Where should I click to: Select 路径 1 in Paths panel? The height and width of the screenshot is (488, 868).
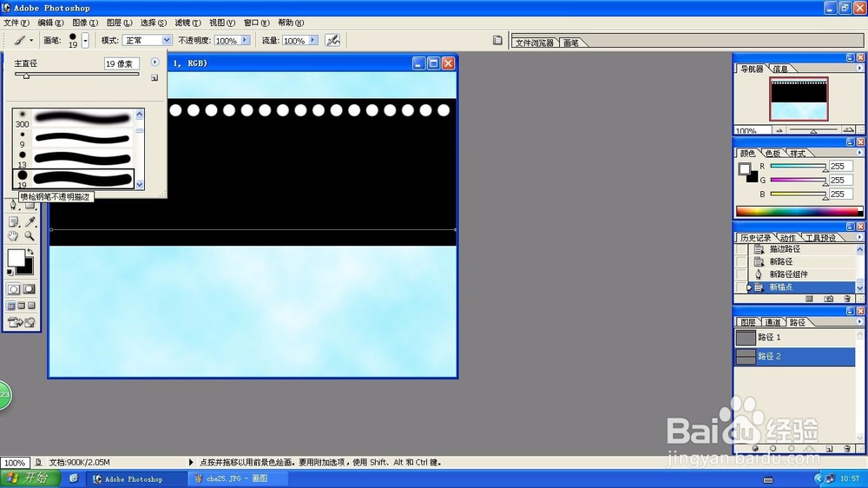794,337
